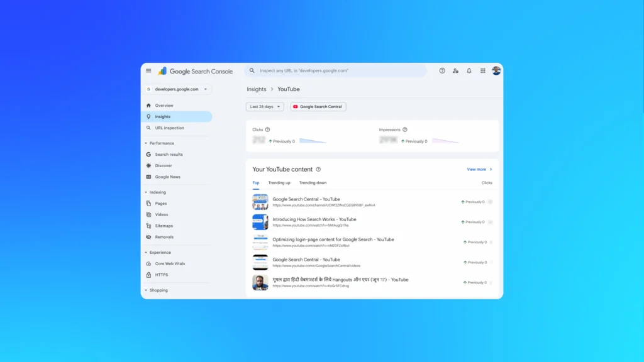This screenshot has width=644, height=362.
Task: Click the Pages document icon
Action: (148, 203)
